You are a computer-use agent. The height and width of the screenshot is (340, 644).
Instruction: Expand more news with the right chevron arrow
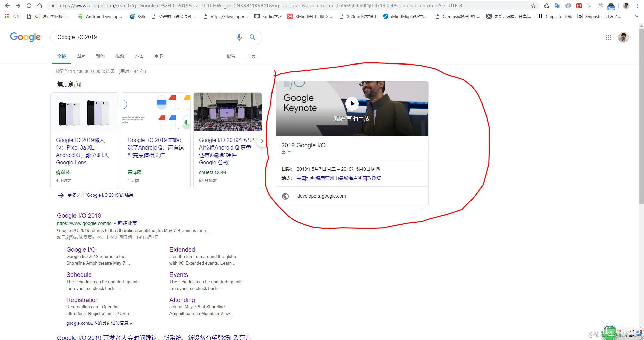pos(262,141)
